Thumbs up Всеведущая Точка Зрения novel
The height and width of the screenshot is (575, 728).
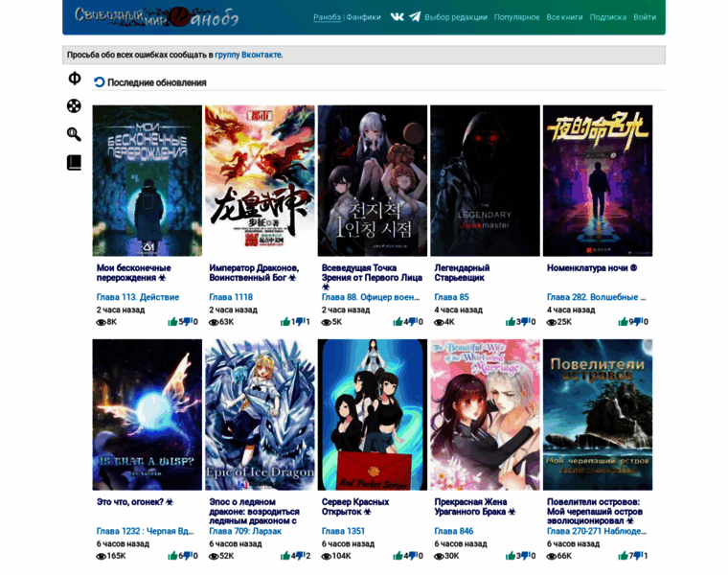point(398,321)
